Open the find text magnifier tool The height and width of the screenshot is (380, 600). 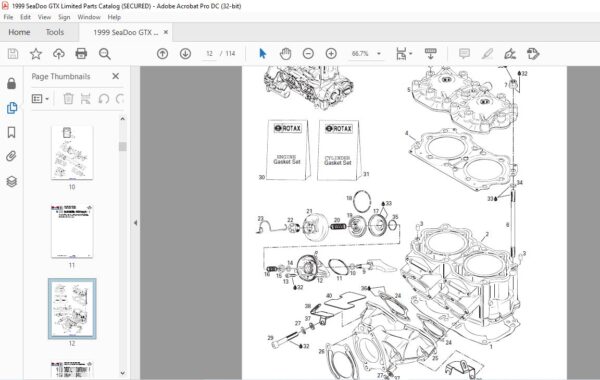tap(104, 54)
